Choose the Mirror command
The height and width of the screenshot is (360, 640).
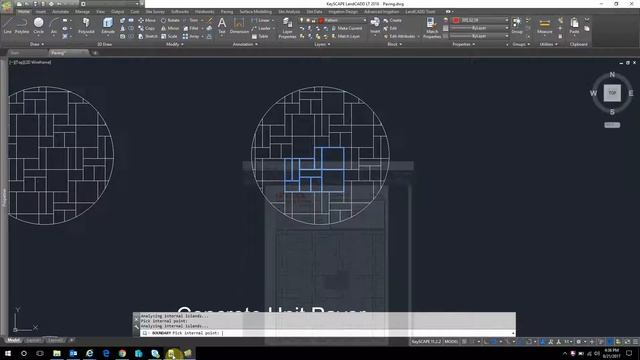coord(170,28)
